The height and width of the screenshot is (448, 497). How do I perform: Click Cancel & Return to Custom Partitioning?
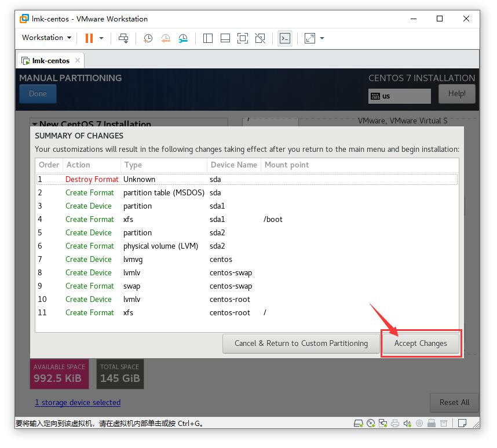click(301, 343)
